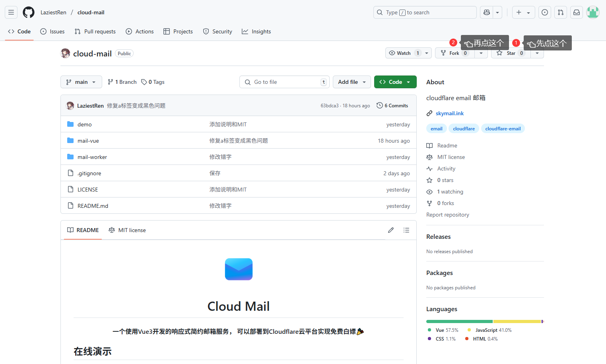Image resolution: width=606 pixels, height=364 pixels.
Task: Open the README outline list icon
Action: (x=406, y=230)
